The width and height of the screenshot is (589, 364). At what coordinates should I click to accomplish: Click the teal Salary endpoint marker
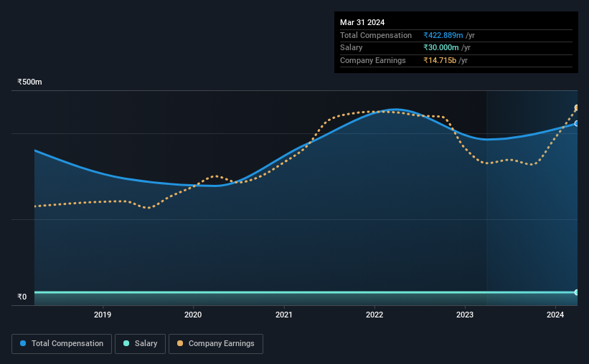click(x=576, y=292)
